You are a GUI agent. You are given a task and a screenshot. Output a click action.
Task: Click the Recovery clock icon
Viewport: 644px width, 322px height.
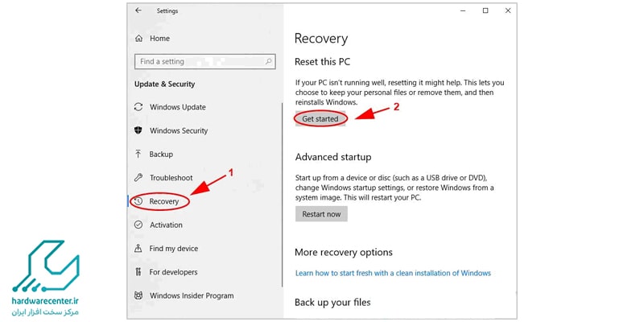click(138, 201)
